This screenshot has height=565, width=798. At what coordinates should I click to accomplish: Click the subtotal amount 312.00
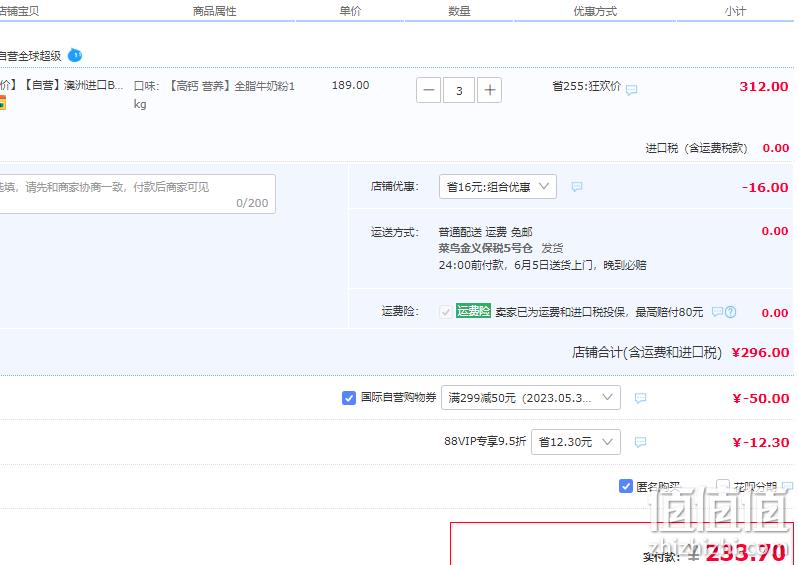(x=763, y=87)
